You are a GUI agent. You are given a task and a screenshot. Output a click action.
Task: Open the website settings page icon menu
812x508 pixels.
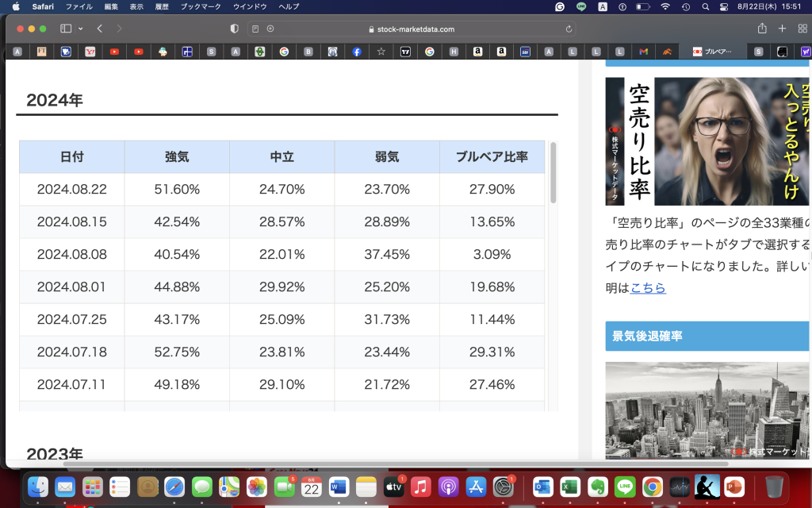coord(270,28)
